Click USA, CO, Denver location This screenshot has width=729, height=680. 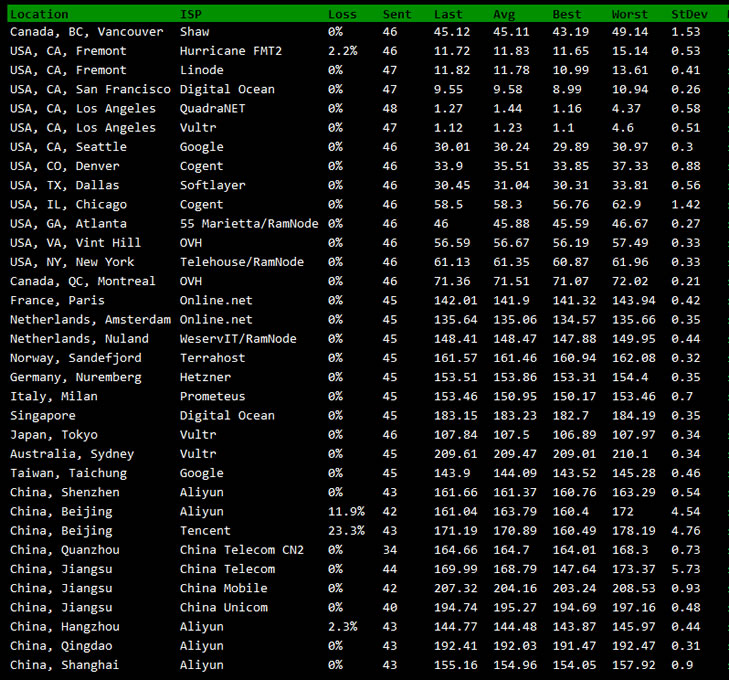pos(65,166)
